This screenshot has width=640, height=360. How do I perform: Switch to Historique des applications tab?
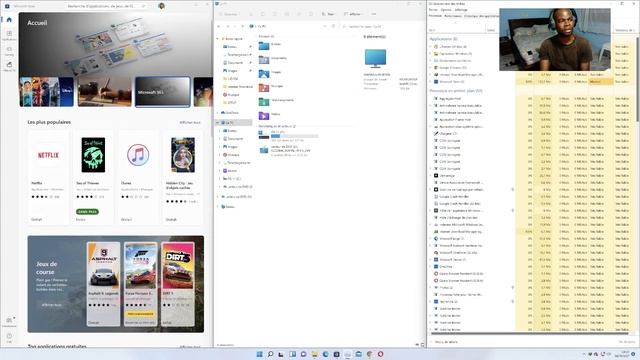481,16
